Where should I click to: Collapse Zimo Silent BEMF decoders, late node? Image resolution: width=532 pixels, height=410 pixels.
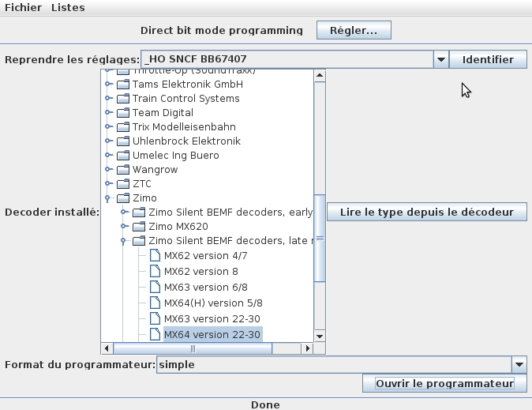[123, 241]
